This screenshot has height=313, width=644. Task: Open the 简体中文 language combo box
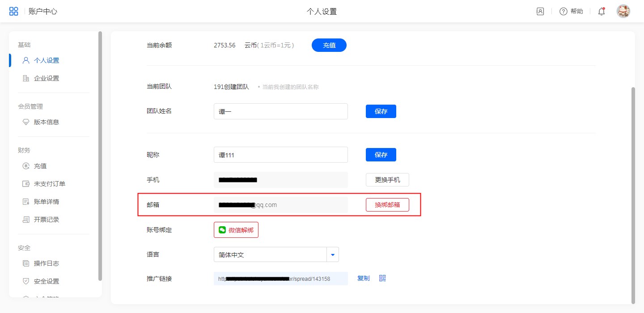(x=270, y=254)
